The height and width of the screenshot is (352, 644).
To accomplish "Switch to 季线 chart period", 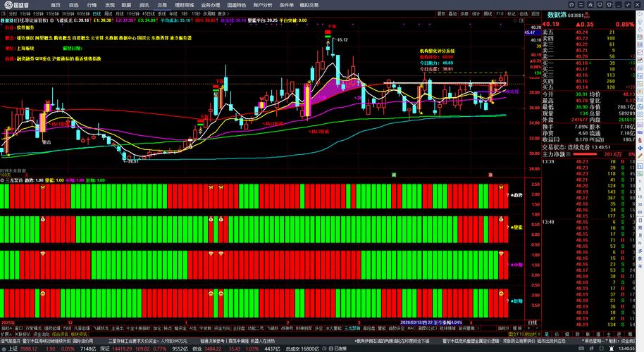I will 161,14.
